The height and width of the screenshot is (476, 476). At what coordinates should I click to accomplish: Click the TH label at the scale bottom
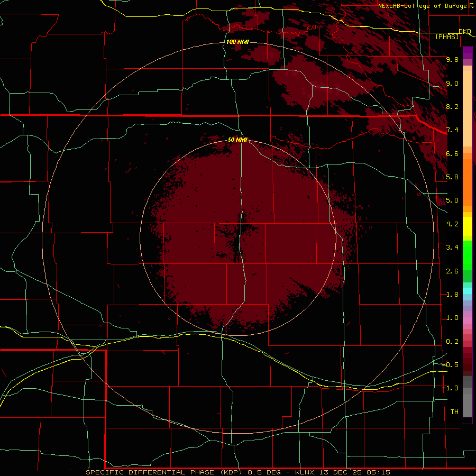tap(454, 412)
